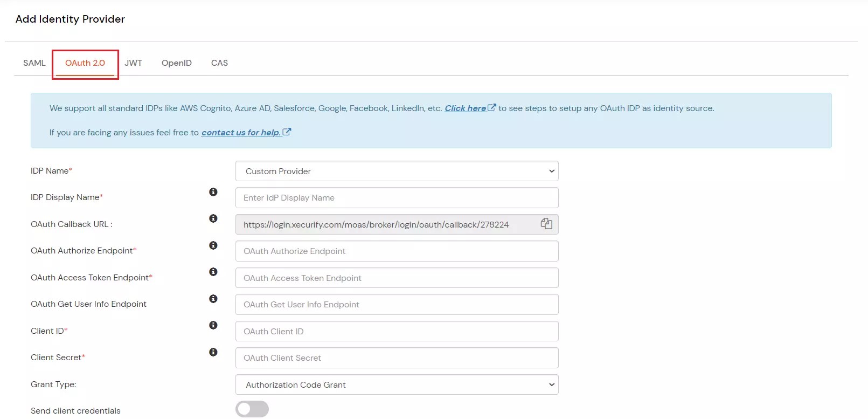The width and height of the screenshot is (868, 419).
Task: Select the OAuth 2.0 tab
Action: [x=85, y=63]
